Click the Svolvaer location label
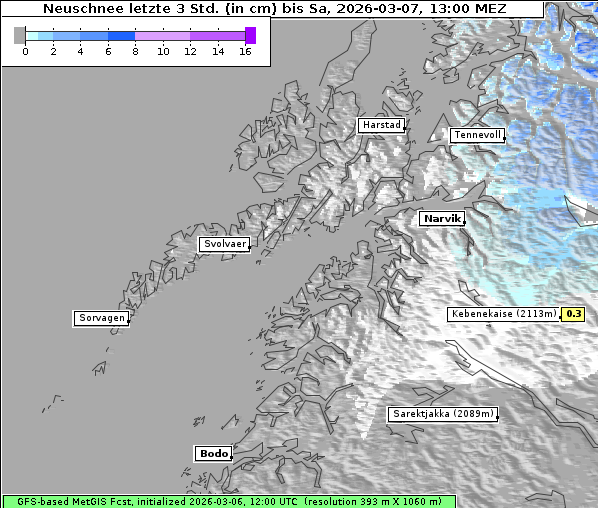 (224, 244)
